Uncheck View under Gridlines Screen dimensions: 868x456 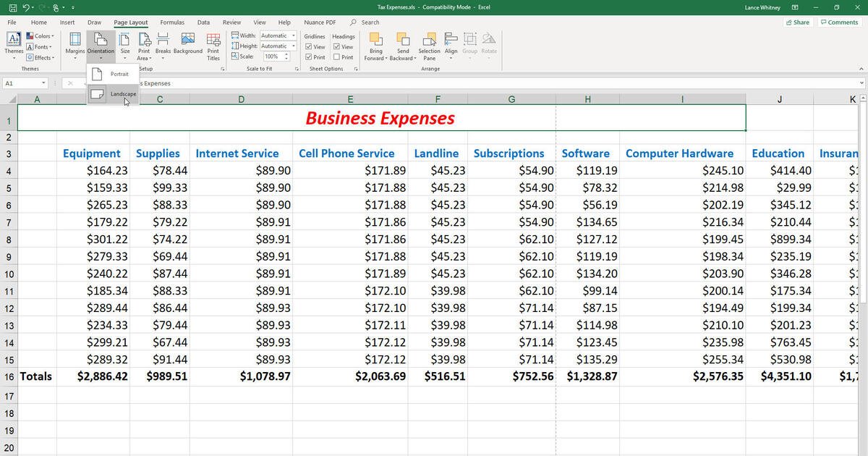coord(307,46)
